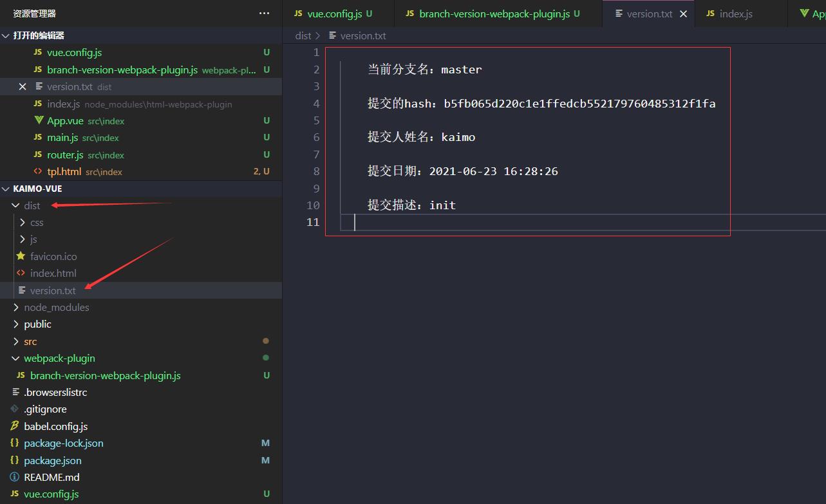
Task: Click JSON braces icon beside package-lock.json
Action: [x=15, y=443]
